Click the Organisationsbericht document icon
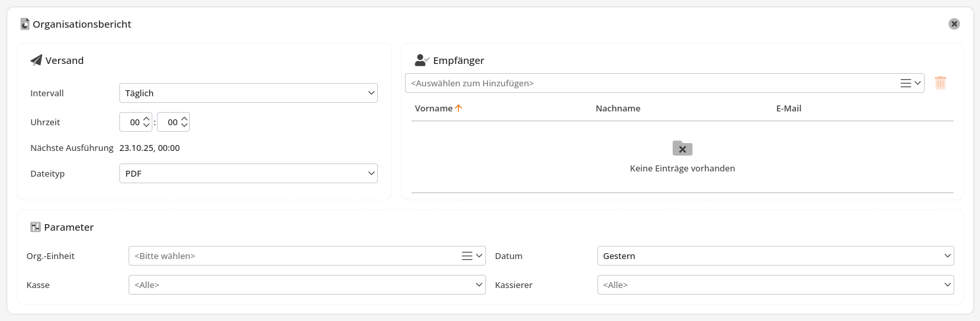 click(x=25, y=24)
